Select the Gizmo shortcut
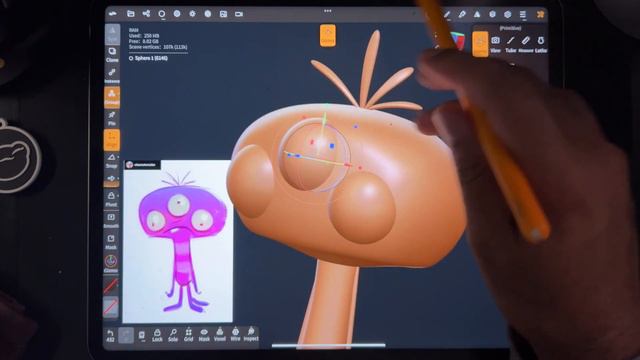The image size is (640, 360). [111, 263]
